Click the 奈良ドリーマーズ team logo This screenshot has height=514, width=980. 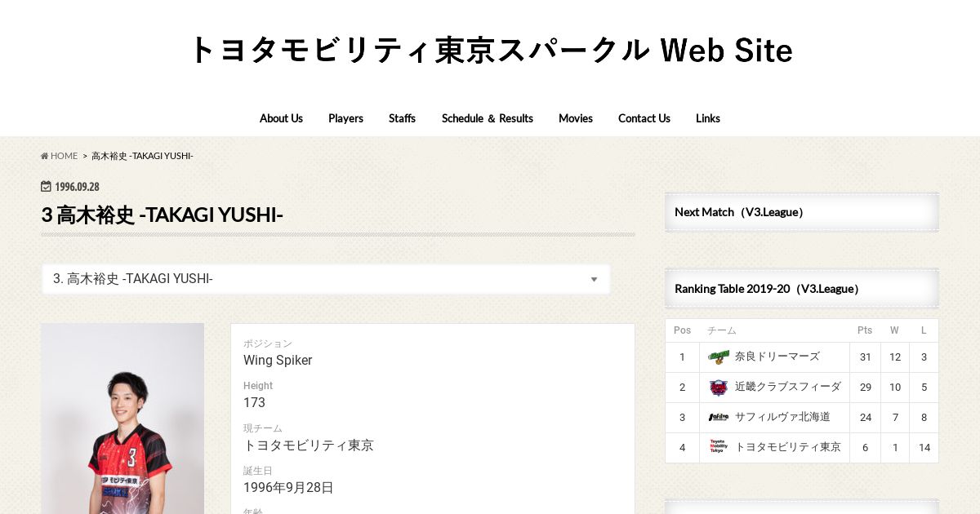[719, 357]
